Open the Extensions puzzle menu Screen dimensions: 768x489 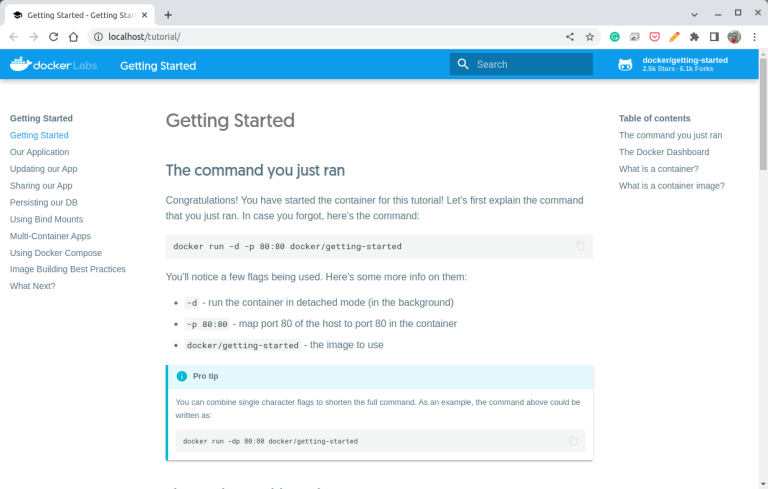click(694, 36)
